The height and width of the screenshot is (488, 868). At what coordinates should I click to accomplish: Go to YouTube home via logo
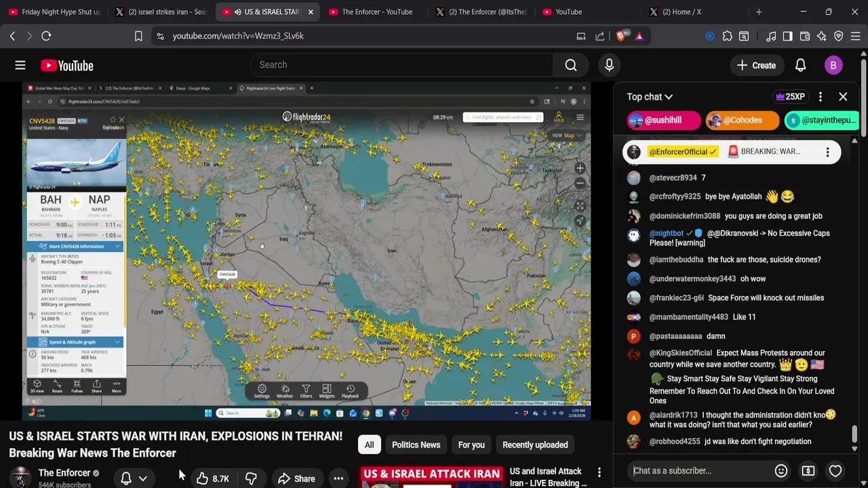click(66, 65)
